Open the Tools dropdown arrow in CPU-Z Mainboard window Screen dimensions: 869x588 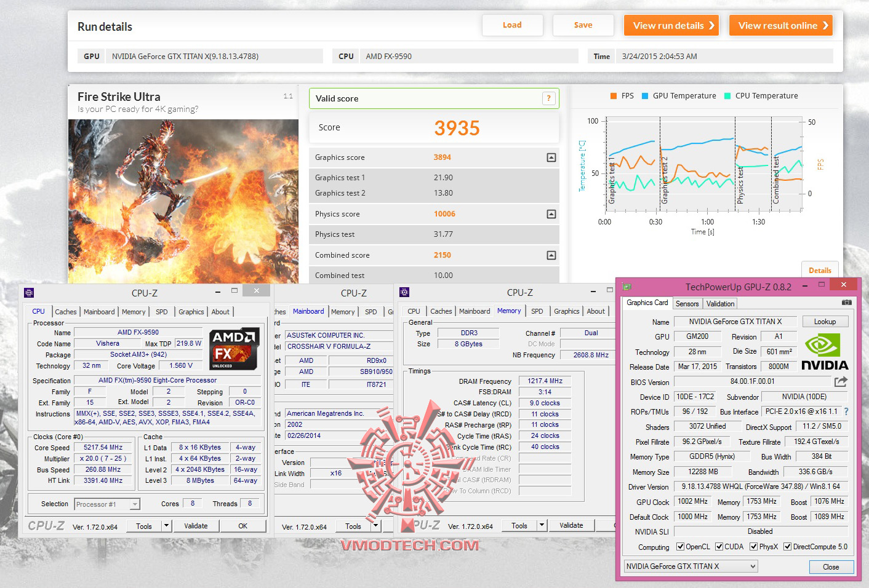[375, 526]
